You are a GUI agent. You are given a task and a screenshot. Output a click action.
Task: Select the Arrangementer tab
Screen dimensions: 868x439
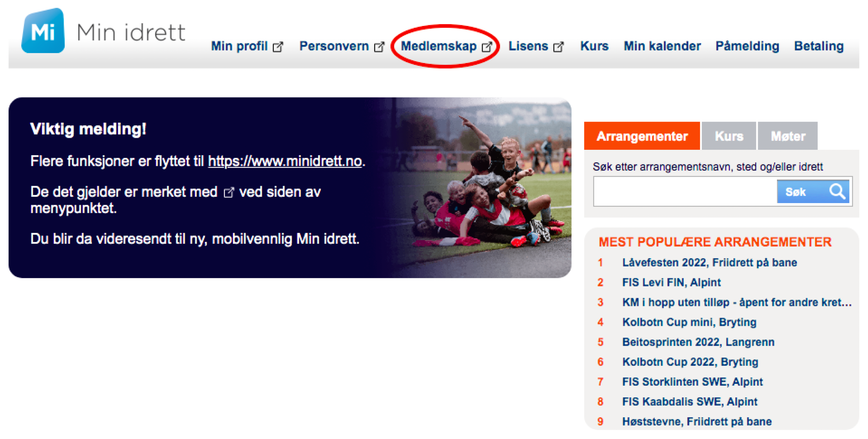[642, 136]
